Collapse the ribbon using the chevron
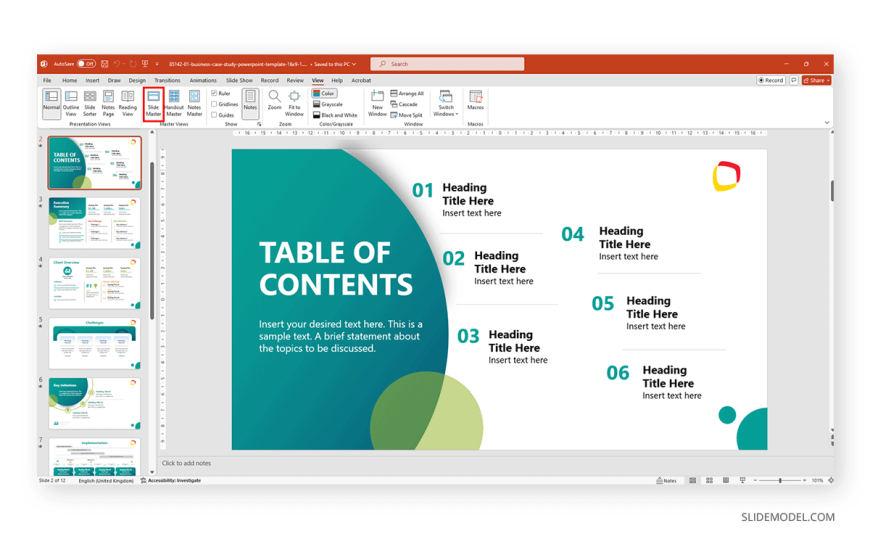870x539 pixels. [x=827, y=123]
